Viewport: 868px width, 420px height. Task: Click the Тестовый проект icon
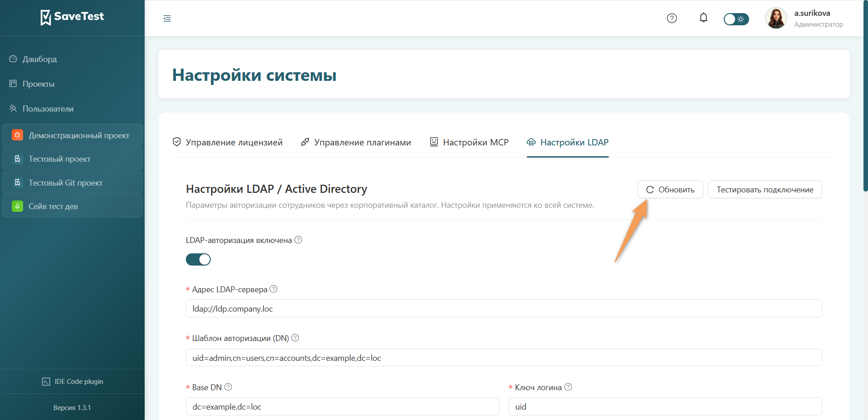pyautogui.click(x=17, y=159)
